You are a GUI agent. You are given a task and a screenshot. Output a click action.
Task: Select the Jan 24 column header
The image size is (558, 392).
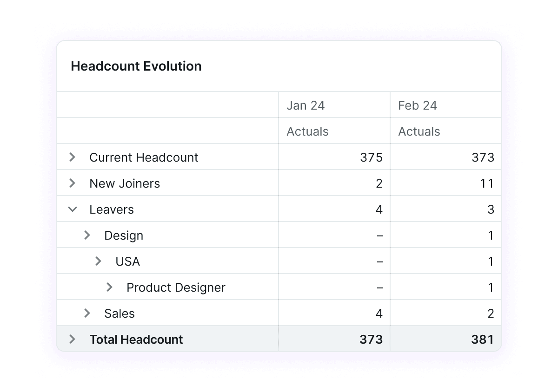click(x=306, y=105)
